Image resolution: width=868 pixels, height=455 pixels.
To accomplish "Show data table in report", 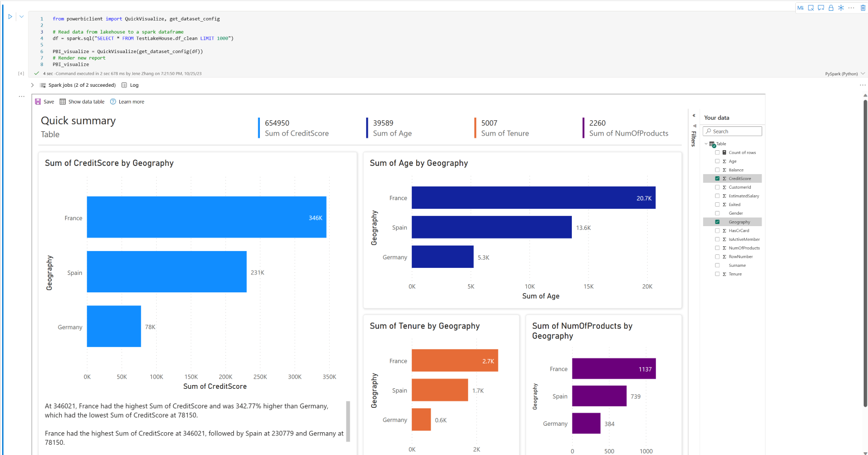I will tap(82, 101).
